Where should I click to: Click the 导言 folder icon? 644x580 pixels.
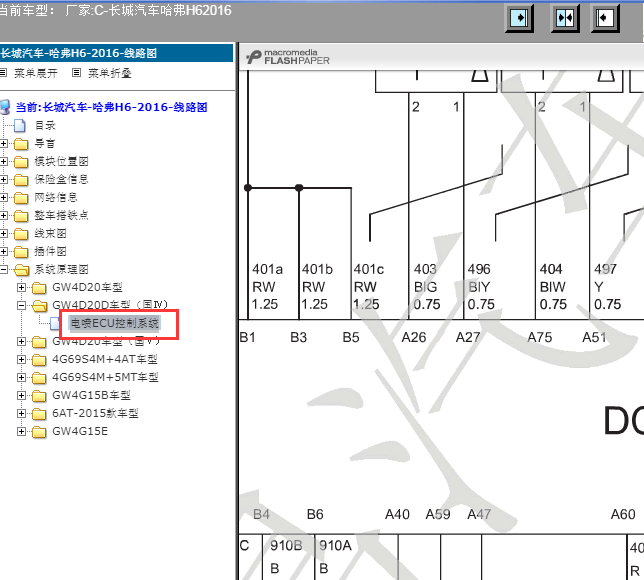click(21, 144)
